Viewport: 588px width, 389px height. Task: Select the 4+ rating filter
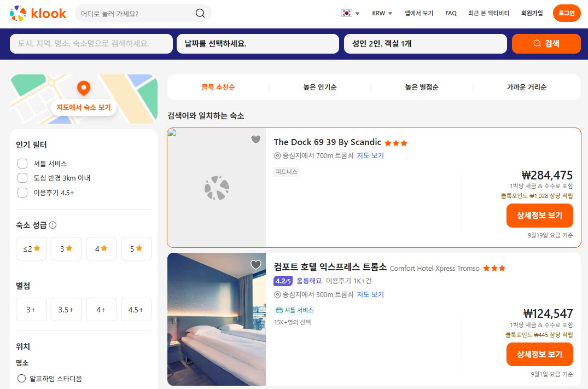point(101,310)
